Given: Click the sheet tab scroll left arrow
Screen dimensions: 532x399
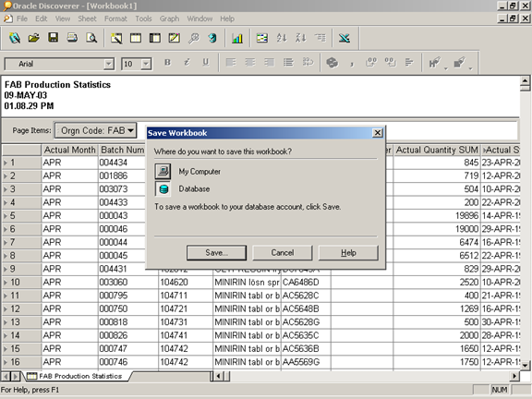Looking at the screenshot, I should coord(6,376).
